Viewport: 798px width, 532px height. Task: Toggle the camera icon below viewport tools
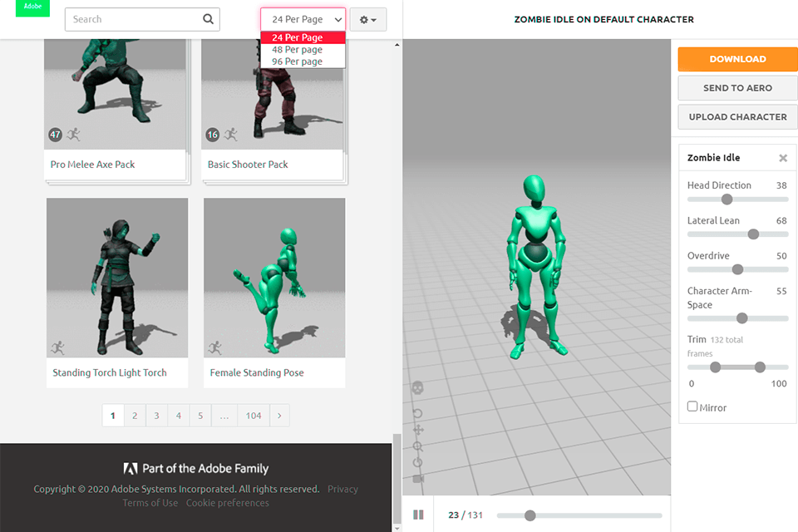(x=417, y=479)
